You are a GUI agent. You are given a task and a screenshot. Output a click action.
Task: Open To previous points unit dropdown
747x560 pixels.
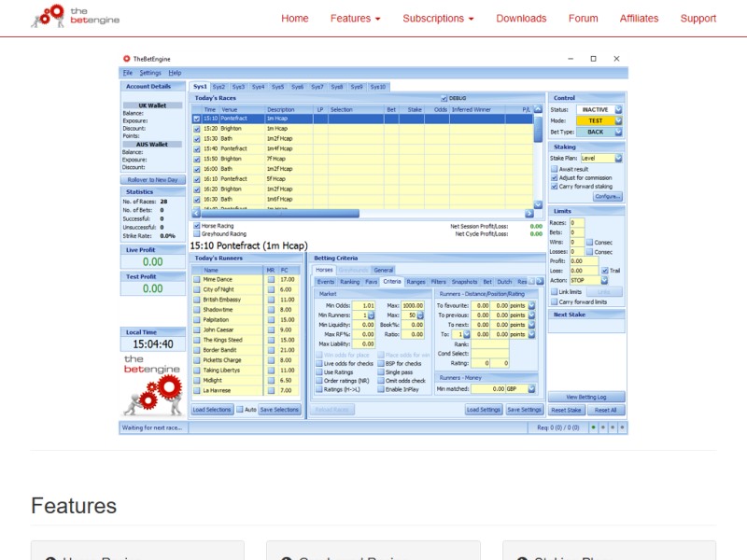click(x=531, y=315)
